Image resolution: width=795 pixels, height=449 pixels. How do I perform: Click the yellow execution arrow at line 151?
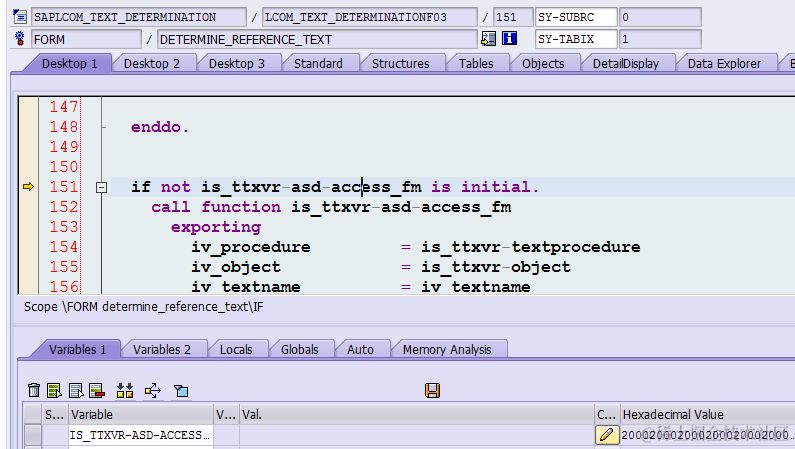point(28,186)
